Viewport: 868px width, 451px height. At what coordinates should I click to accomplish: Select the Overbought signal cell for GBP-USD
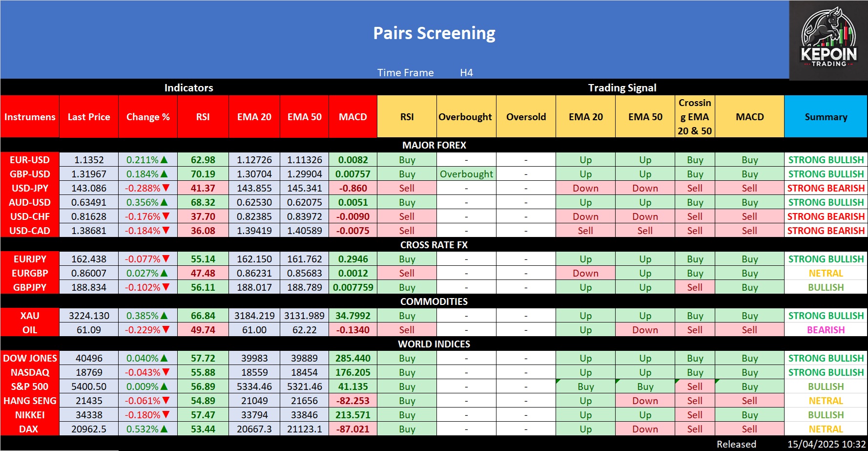[x=466, y=174]
